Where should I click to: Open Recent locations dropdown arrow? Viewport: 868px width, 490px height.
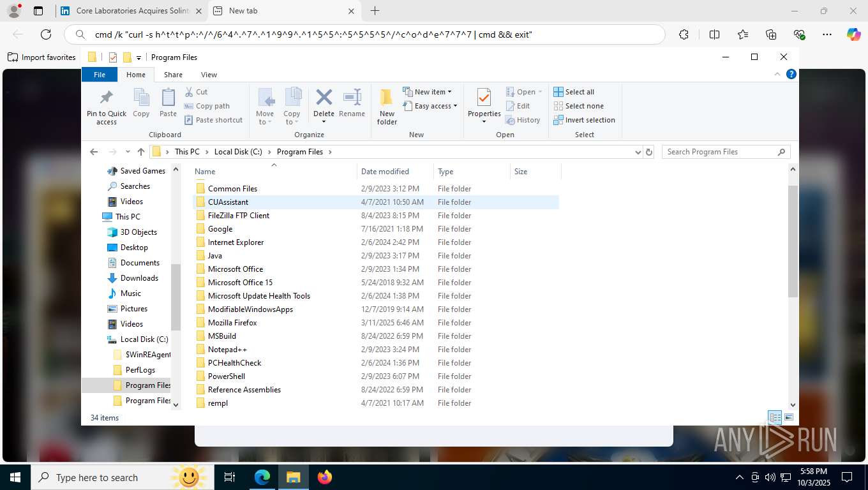(128, 152)
